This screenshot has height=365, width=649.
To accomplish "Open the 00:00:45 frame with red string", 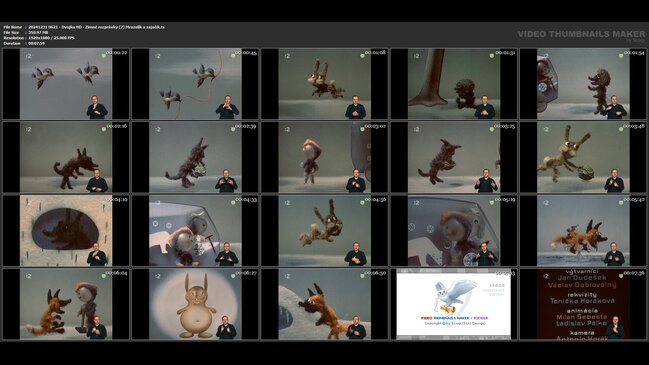I will pos(195,84).
